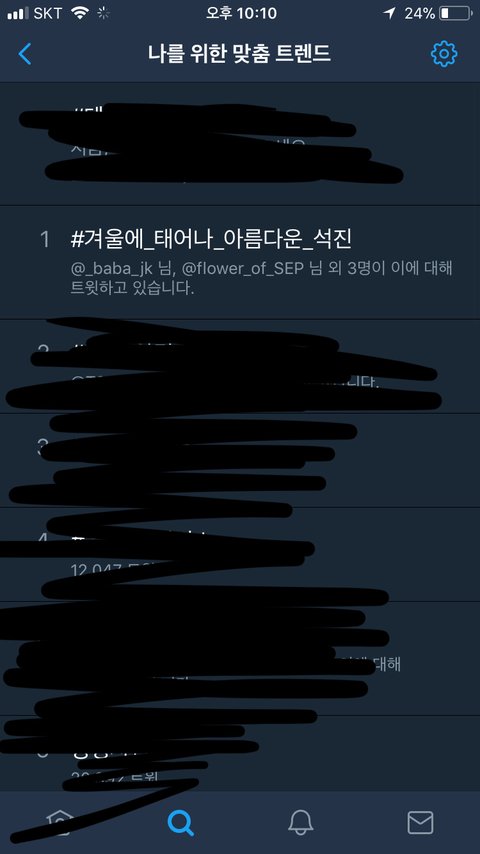The width and height of the screenshot is (480, 854).
Task: Open trend #겨울에_태어나_아름다운_석진
Action: click(240, 262)
